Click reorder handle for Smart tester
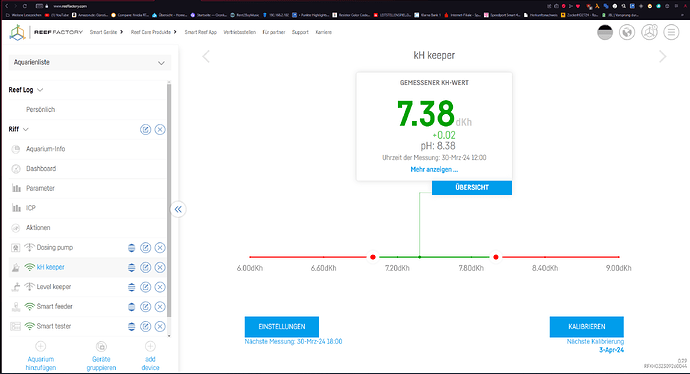 pyautogui.click(x=131, y=326)
